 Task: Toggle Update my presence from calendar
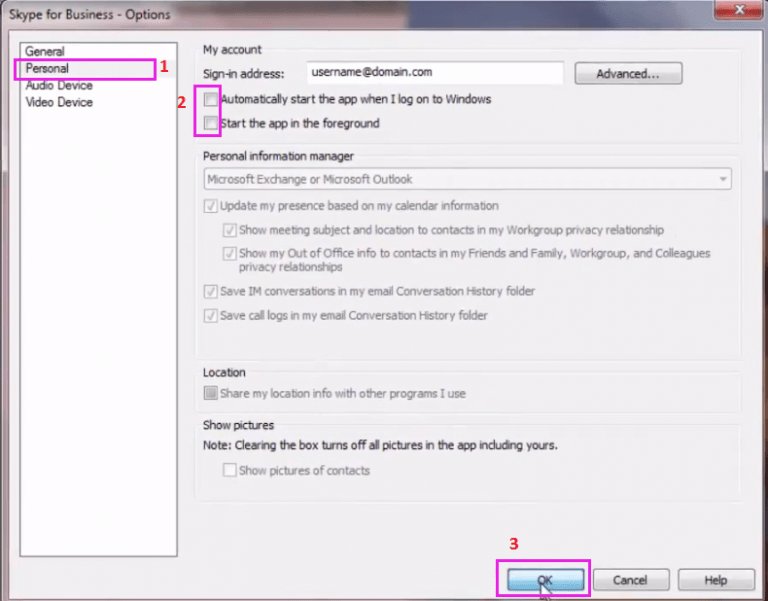coord(211,206)
